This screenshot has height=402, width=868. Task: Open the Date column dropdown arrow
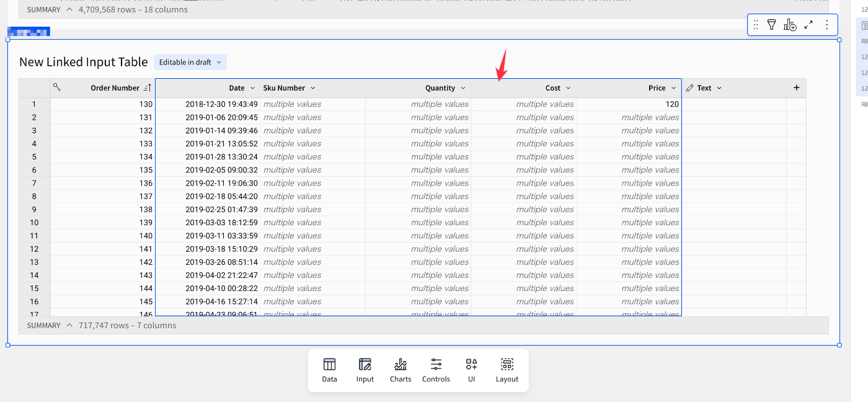[x=252, y=88]
